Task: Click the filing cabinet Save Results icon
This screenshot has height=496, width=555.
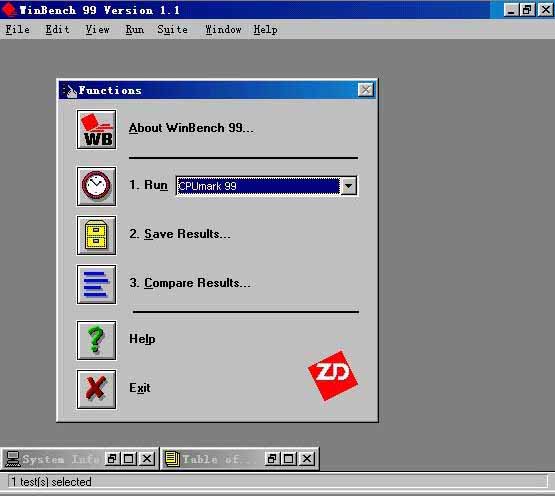Action: click(96, 235)
